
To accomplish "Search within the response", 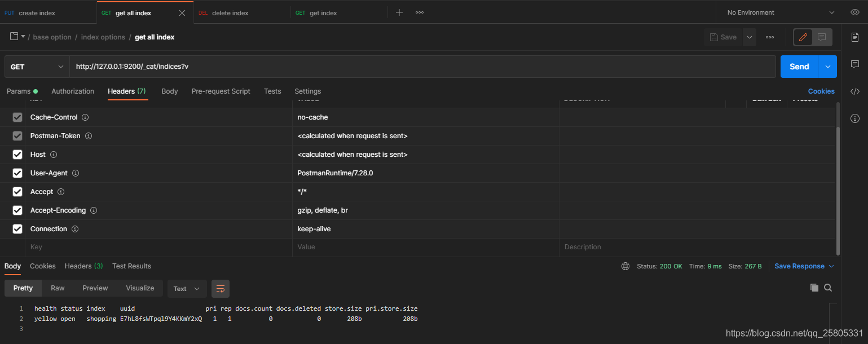I will [x=827, y=287].
